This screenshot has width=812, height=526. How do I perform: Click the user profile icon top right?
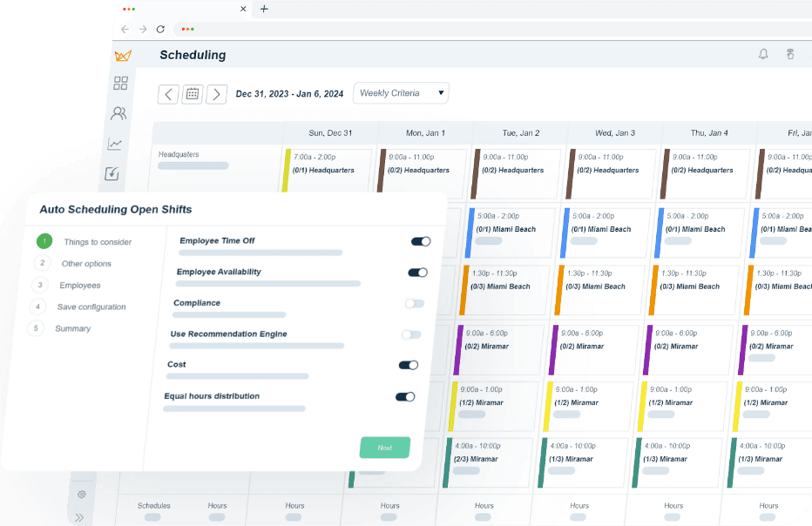(790, 54)
